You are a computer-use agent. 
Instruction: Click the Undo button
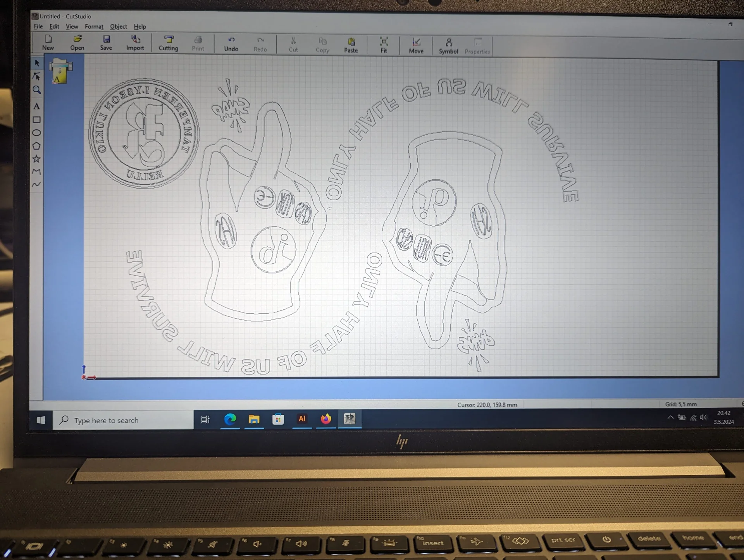[x=231, y=44]
